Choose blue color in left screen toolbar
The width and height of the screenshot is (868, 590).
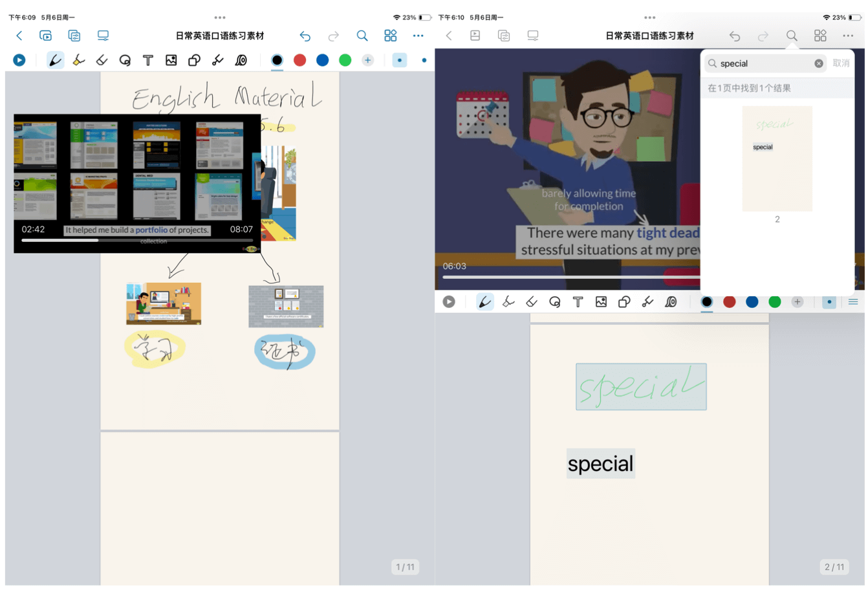pos(322,60)
